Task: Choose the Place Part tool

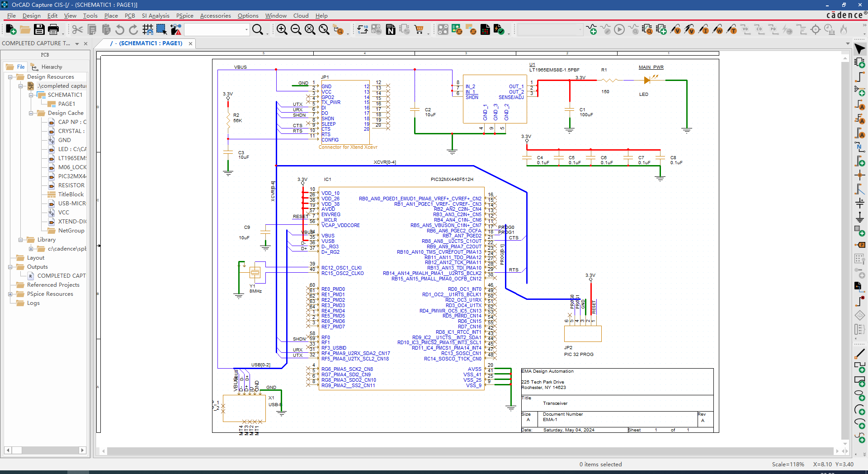Action: click(859, 63)
